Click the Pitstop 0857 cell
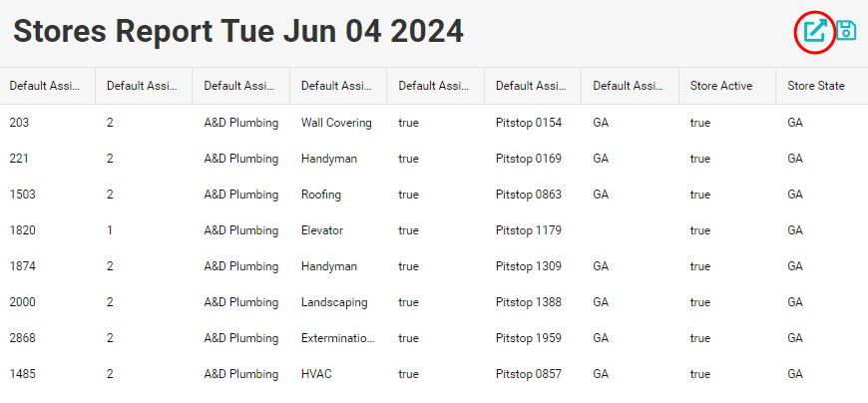Viewport: 868px width, 403px height. pos(529,374)
